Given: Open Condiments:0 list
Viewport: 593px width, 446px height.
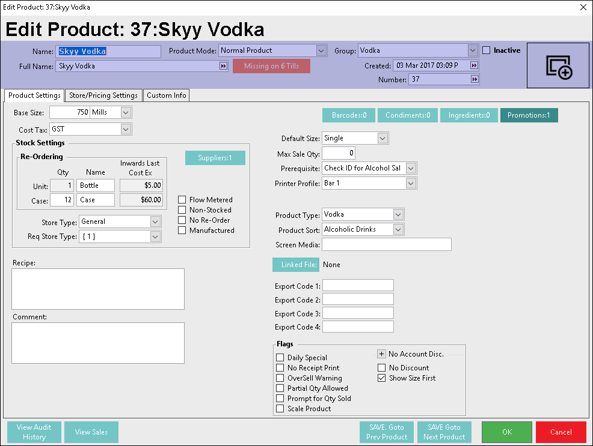Looking at the screenshot, I should coord(407,115).
